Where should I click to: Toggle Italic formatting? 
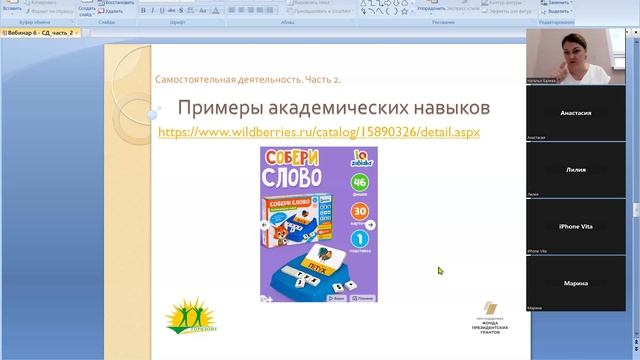(153, 11)
